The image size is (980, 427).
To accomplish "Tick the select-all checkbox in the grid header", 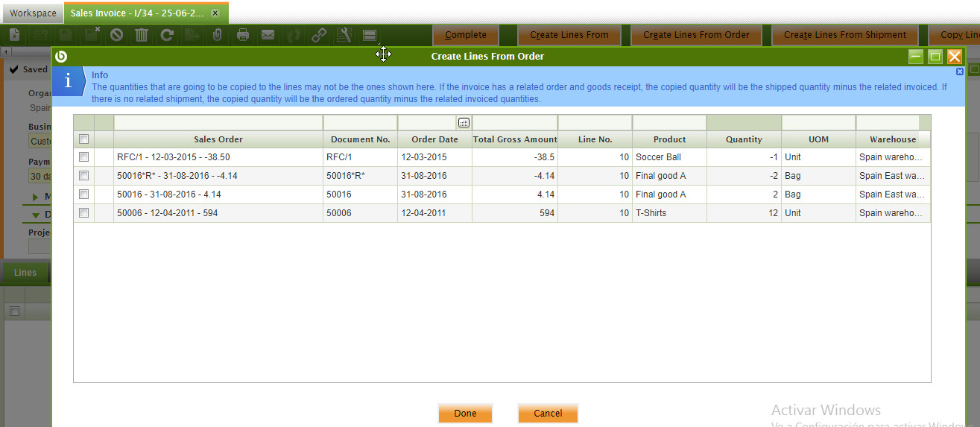I will click(83, 139).
